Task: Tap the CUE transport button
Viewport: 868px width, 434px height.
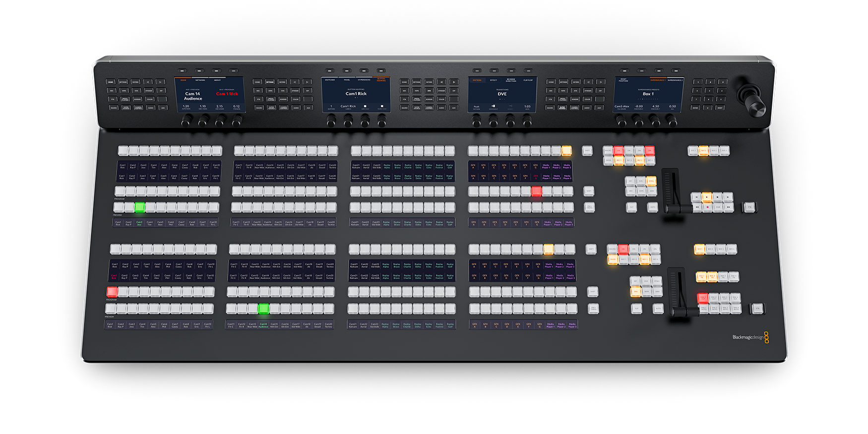Action: [718, 207]
